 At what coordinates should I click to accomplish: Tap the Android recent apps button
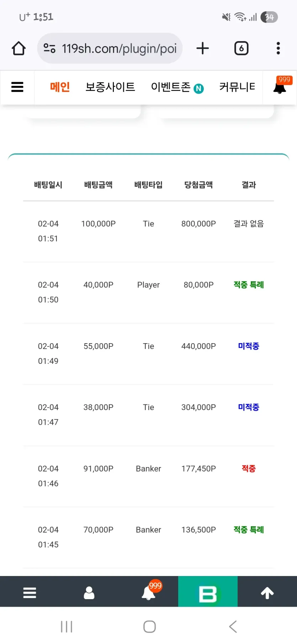[67, 626]
